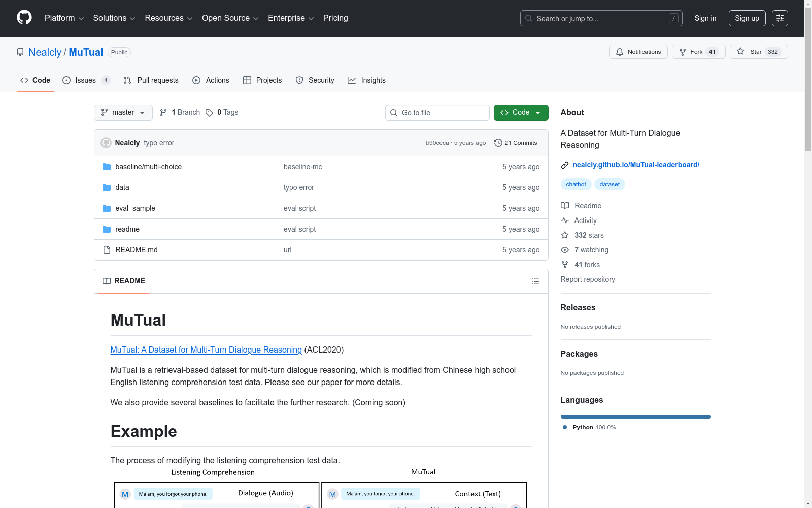Open the MuTual paper link in README
Image resolution: width=812 pixels, height=508 pixels.
[206, 350]
